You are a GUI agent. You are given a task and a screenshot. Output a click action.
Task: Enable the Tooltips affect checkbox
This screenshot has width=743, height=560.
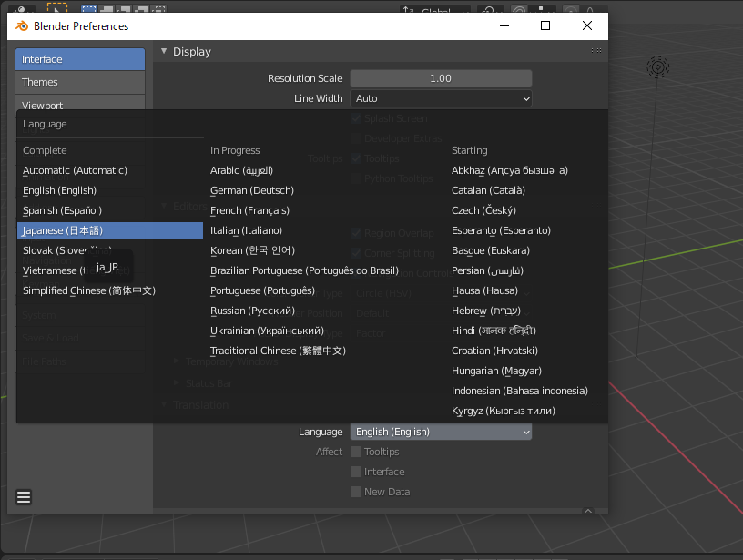[356, 452]
